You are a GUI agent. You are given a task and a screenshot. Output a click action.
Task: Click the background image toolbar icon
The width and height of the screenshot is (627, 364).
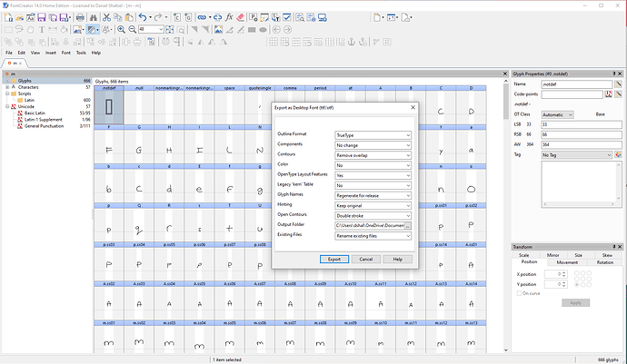tap(77, 30)
